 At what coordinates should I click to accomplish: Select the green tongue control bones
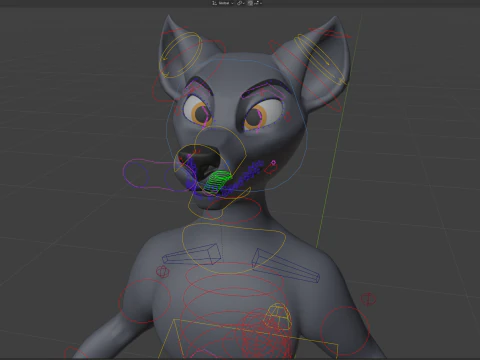[217, 182]
